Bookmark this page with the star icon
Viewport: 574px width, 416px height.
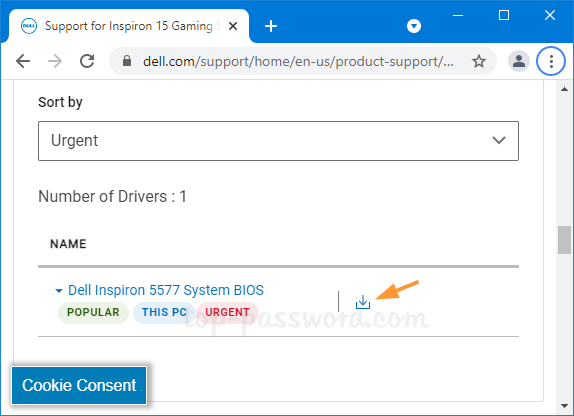tap(478, 61)
